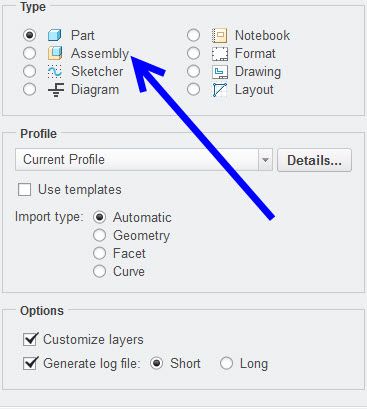The height and width of the screenshot is (409, 367).
Task: Switch log file length to Long
Action: (226, 363)
